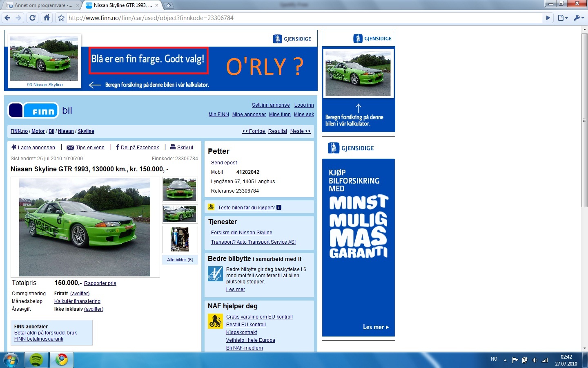Viewport: 588px width, 368px height.
Task: Open the main green Skyline photo
Action: click(x=85, y=227)
